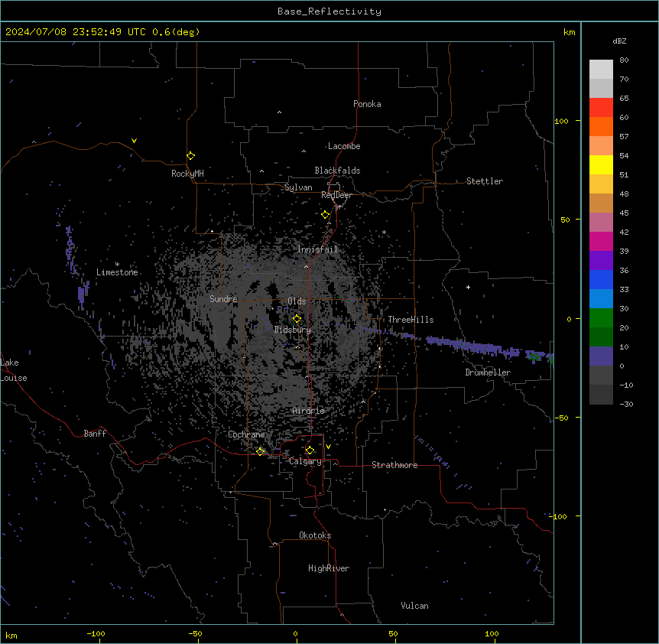Click the Strathmore label

click(394, 465)
